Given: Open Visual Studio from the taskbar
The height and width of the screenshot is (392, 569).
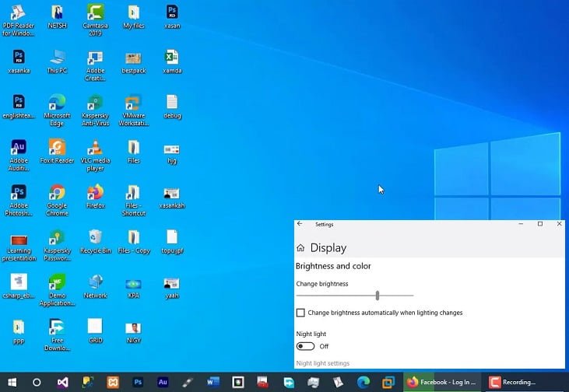Looking at the screenshot, I should 62,382.
